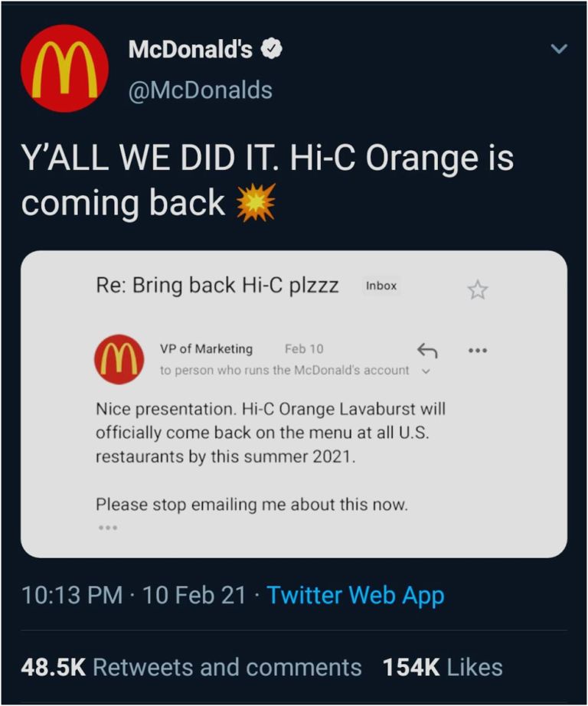Click the Inbox label tag
This screenshot has height=706, width=588.
pyautogui.click(x=381, y=286)
